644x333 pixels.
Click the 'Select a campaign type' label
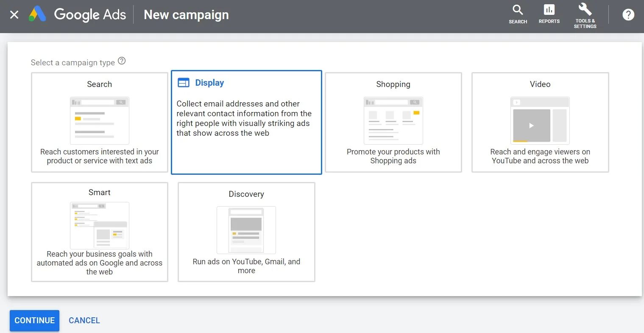[x=73, y=63]
